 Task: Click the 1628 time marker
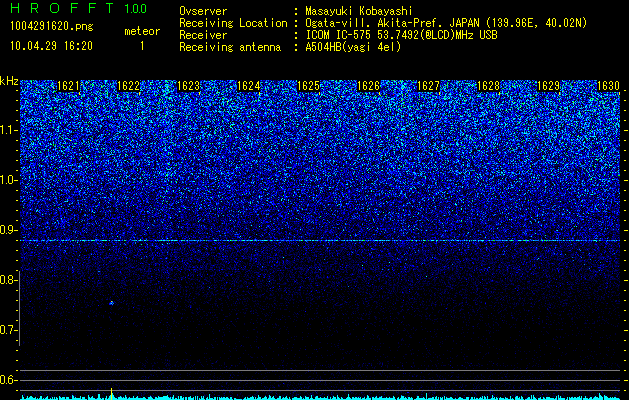[x=488, y=86]
